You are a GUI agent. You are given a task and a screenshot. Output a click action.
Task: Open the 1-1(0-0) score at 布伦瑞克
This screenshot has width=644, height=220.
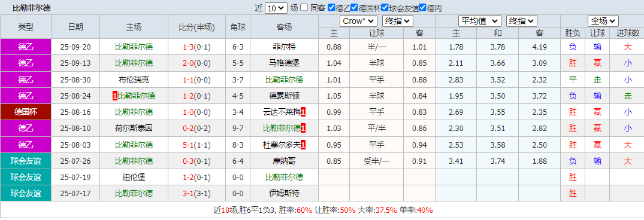point(196,80)
